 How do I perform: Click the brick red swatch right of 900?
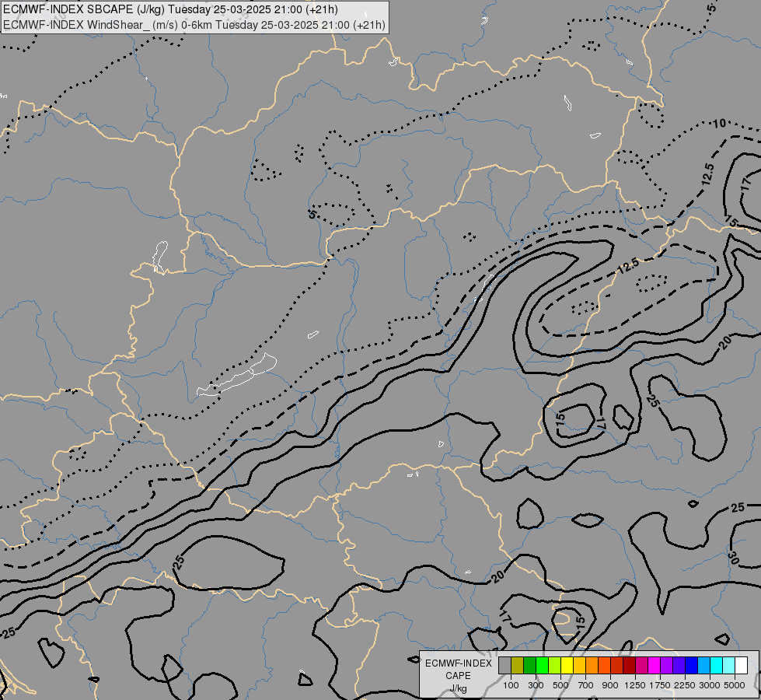[x=617, y=665]
